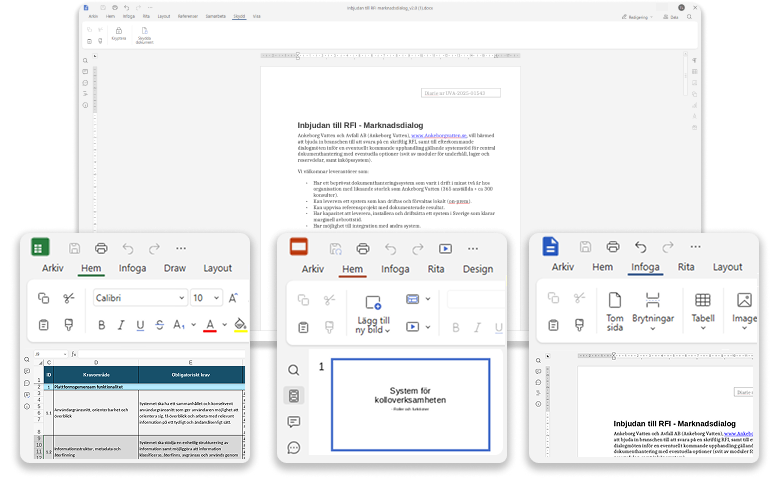Click Paste clipboard icon in spreadsheet ribbon

(44, 325)
